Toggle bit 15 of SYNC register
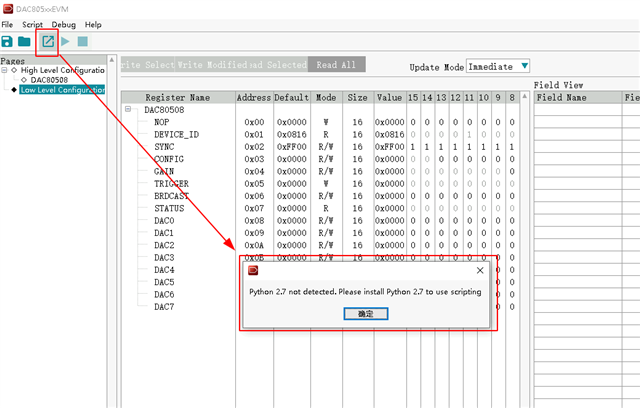This screenshot has height=408, width=640. coord(413,147)
